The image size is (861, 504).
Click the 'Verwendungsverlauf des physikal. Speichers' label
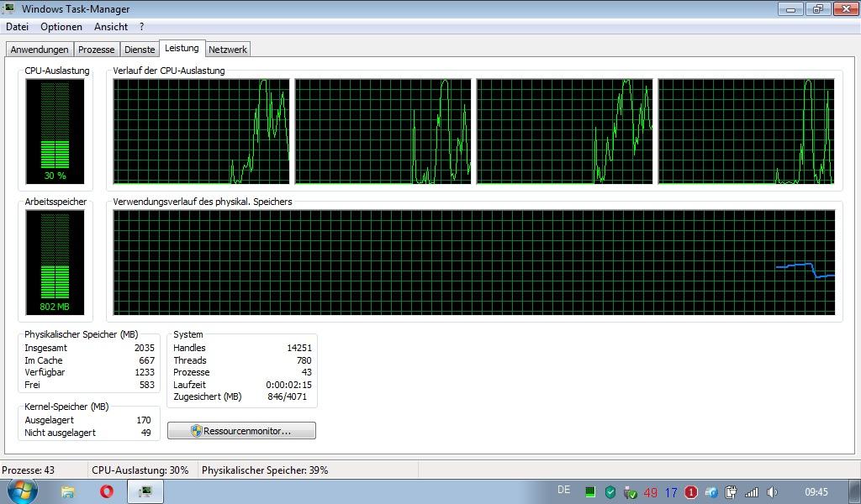coord(203,202)
